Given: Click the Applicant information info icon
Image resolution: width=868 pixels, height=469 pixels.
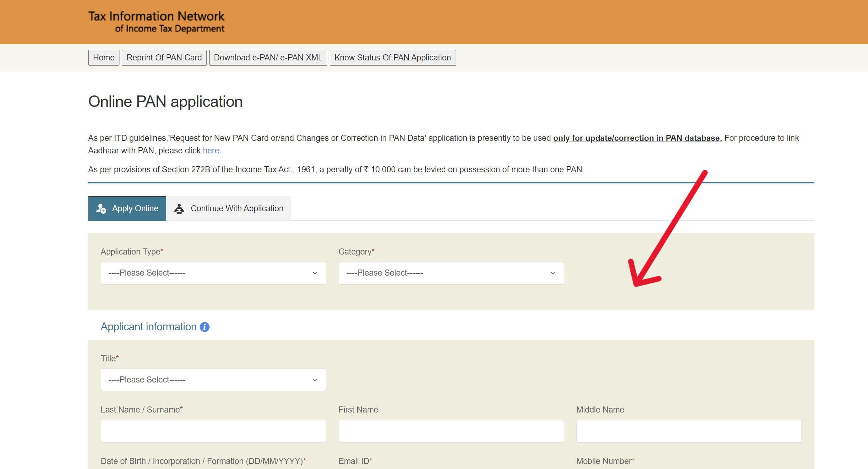Looking at the screenshot, I should 205,327.
